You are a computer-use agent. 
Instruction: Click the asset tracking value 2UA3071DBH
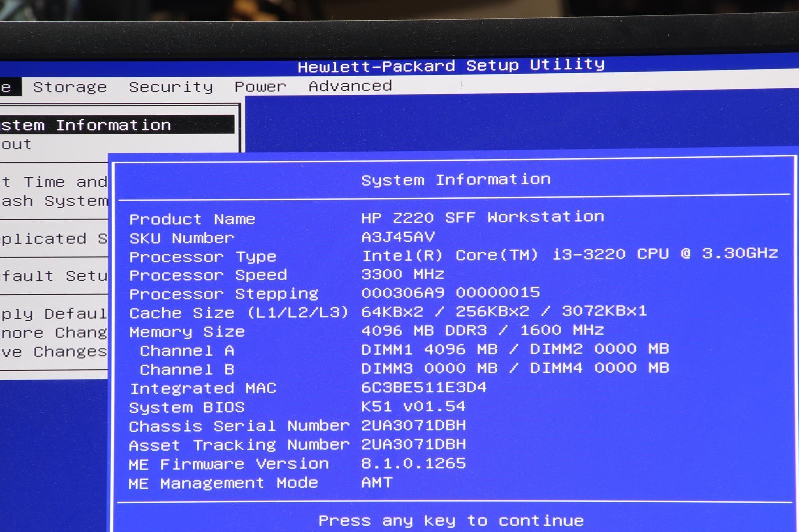pos(413,444)
